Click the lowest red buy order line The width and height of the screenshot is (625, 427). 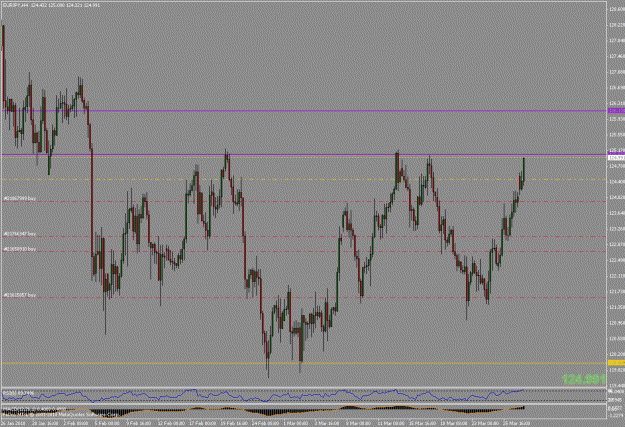[305, 297]
